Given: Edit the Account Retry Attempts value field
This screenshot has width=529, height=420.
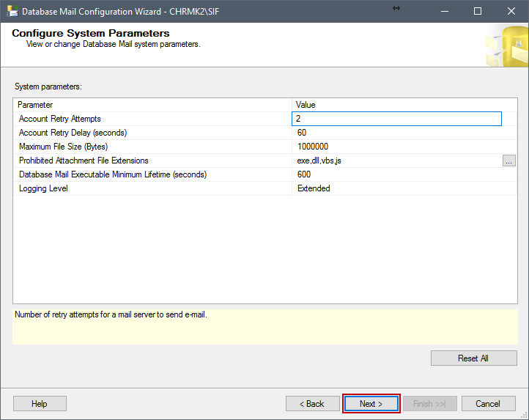Looking at the screenshot, I should pyautogui.click(x=397, y=119).
